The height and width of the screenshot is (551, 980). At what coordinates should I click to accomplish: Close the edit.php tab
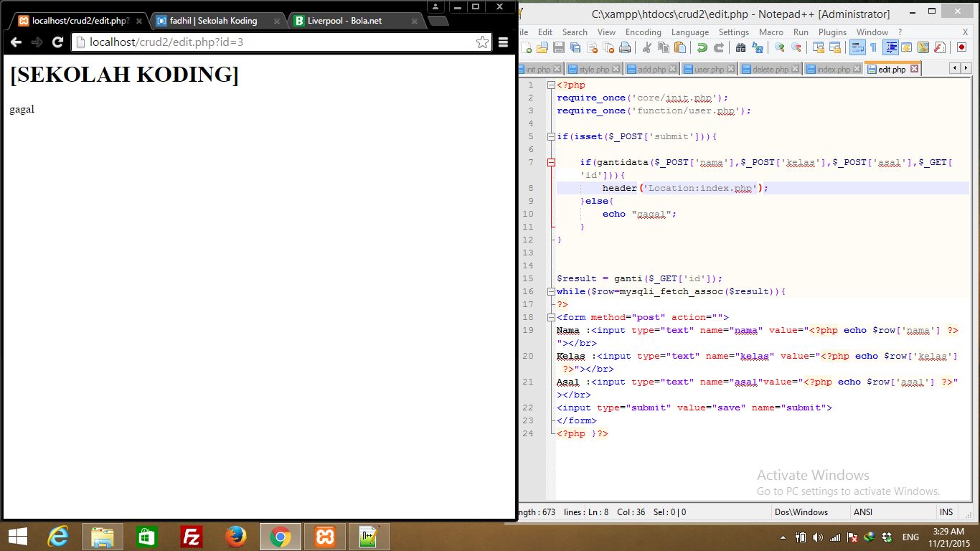click(x=914, y=69)
